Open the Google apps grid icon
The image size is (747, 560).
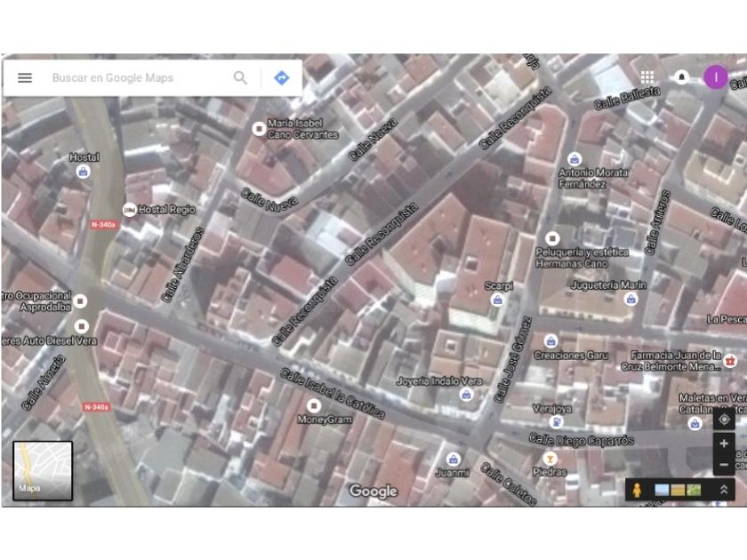[647, 76]
